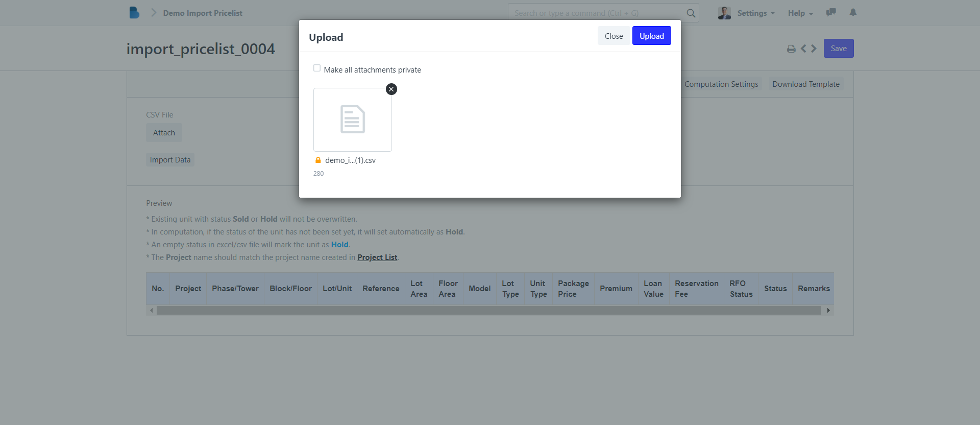Expand the Help dropdown
This screenshot has height=425, width=980.
(x=800, y=13)
